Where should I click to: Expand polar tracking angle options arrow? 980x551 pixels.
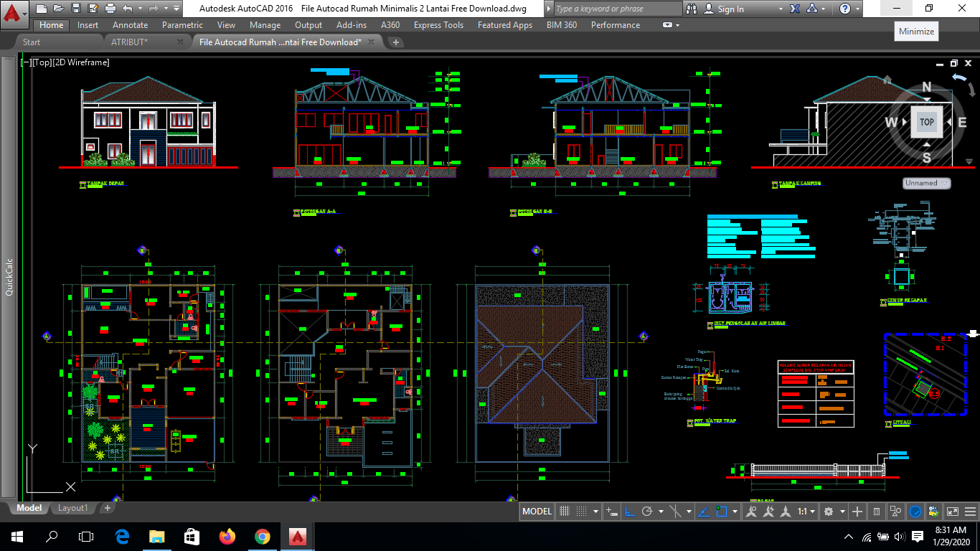[661, 512]
